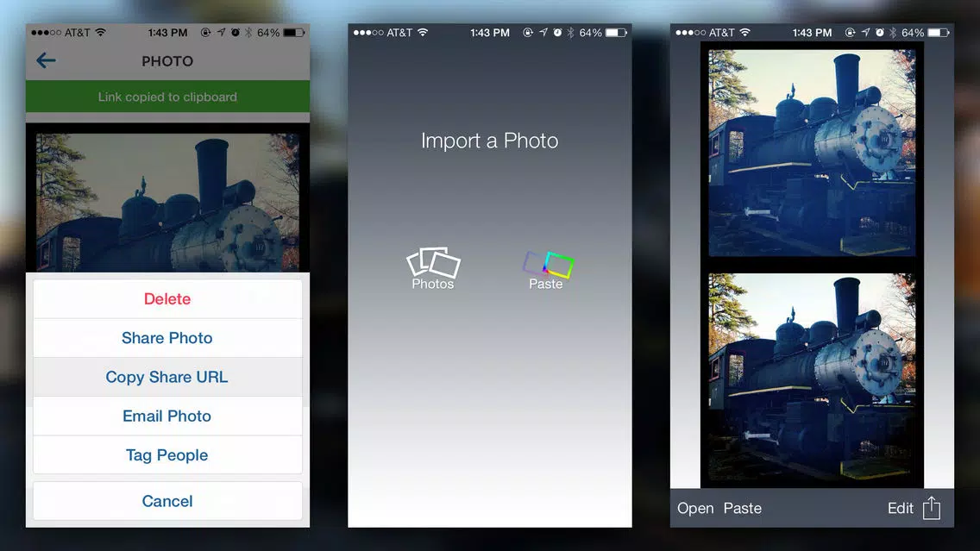
Task: Tap Open in the bottom toolbar
Action: (695, 509)
